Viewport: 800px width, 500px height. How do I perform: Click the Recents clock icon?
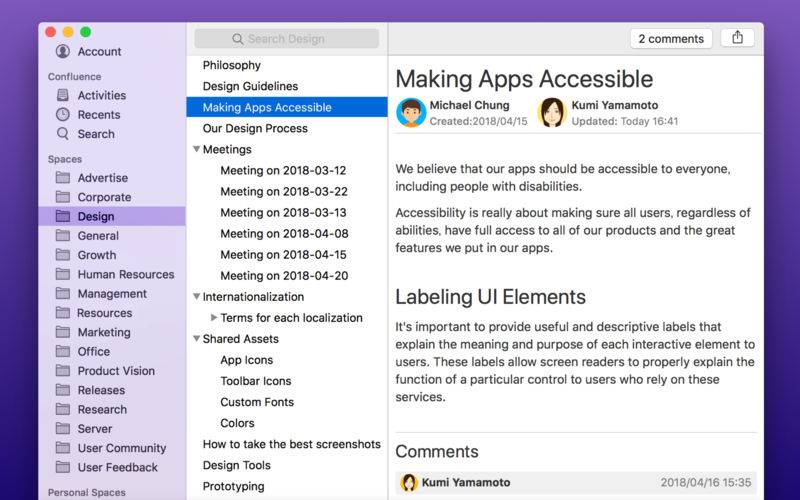pos(63,114)
